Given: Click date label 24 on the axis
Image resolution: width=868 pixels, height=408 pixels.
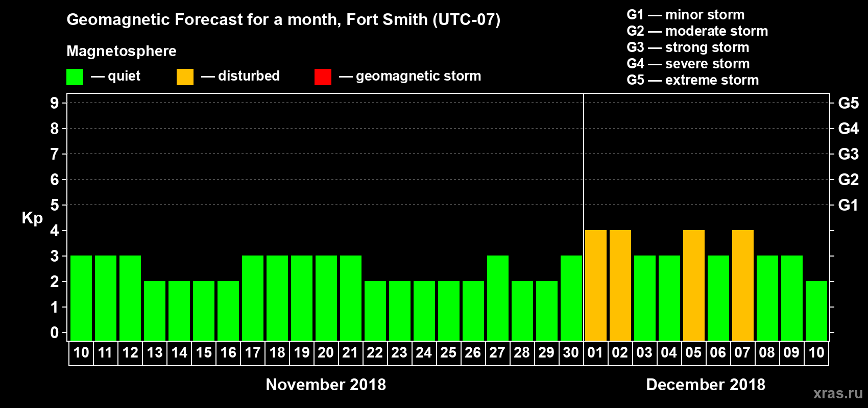Looking at the screenshot, I should tap(424, 352).
